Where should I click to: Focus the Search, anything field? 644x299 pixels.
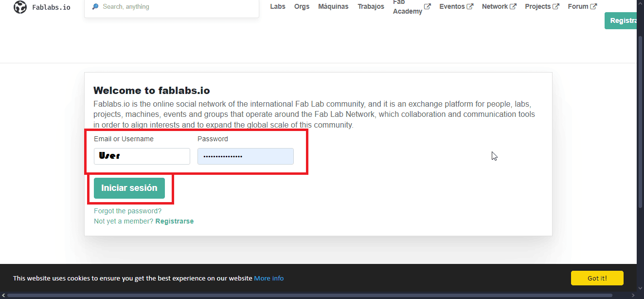pos(172,7)
